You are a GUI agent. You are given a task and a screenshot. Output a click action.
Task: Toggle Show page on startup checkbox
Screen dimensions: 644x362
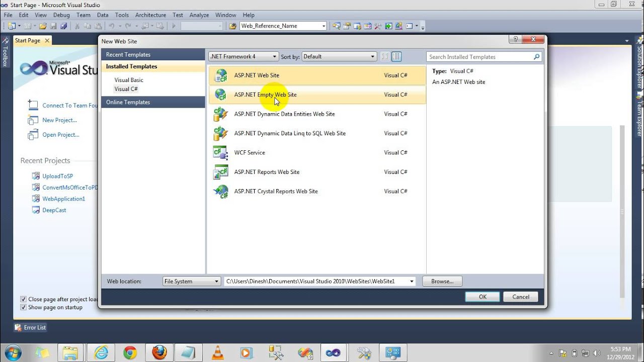(23, 307)
